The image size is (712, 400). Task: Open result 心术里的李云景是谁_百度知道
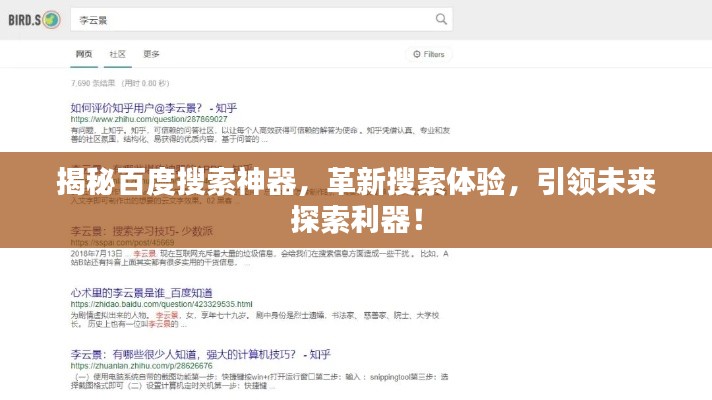click(x=141, y=293)
